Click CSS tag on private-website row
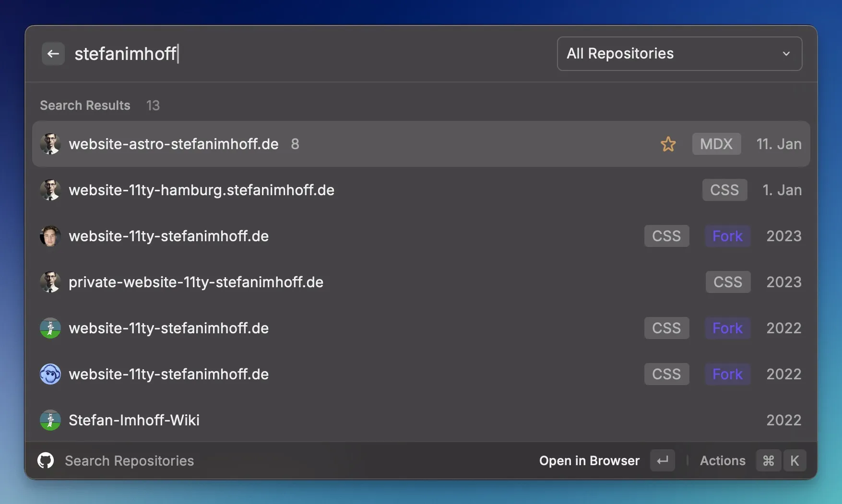The height and width of the screenshot is (504, 842). [727, 282]
